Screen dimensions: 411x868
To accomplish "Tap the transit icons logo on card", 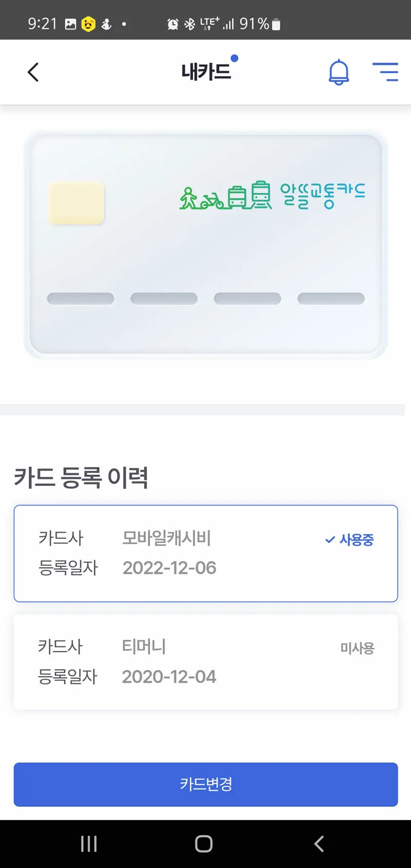I will (225, 195).
